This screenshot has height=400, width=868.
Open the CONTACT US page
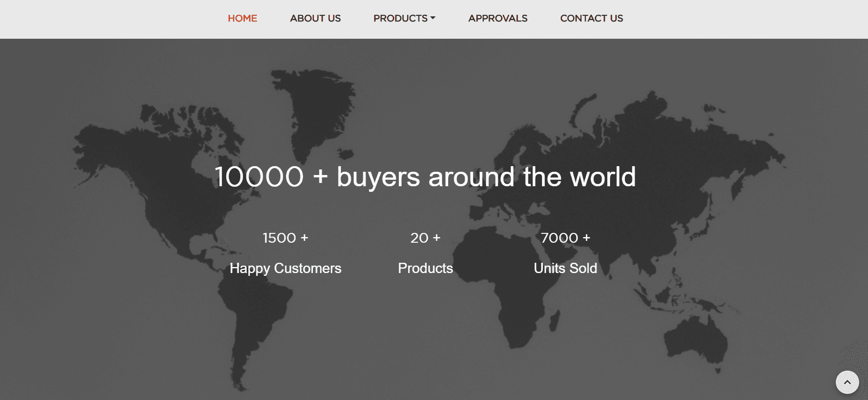591,18
